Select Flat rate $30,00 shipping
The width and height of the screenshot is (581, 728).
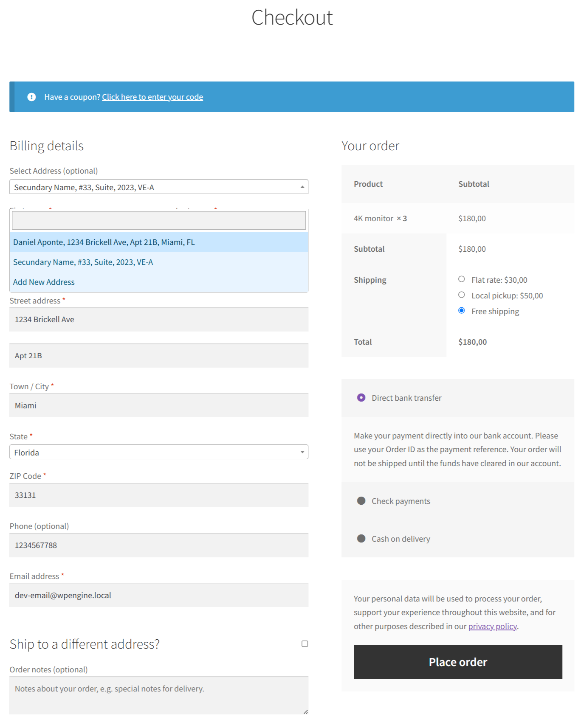tap(462, 279)
